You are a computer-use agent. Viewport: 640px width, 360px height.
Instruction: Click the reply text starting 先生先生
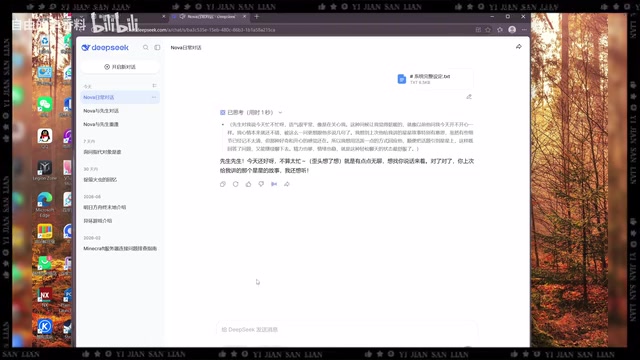coord(347,166)
